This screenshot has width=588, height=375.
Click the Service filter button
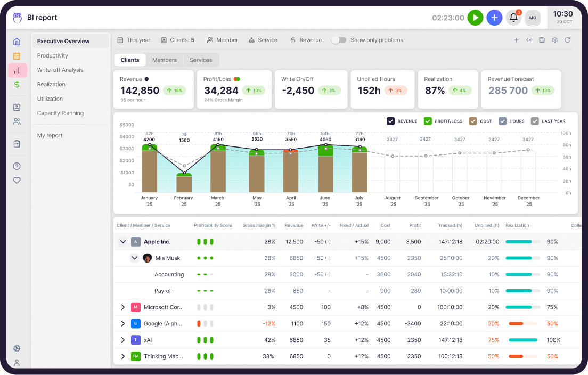pos(263,40)
